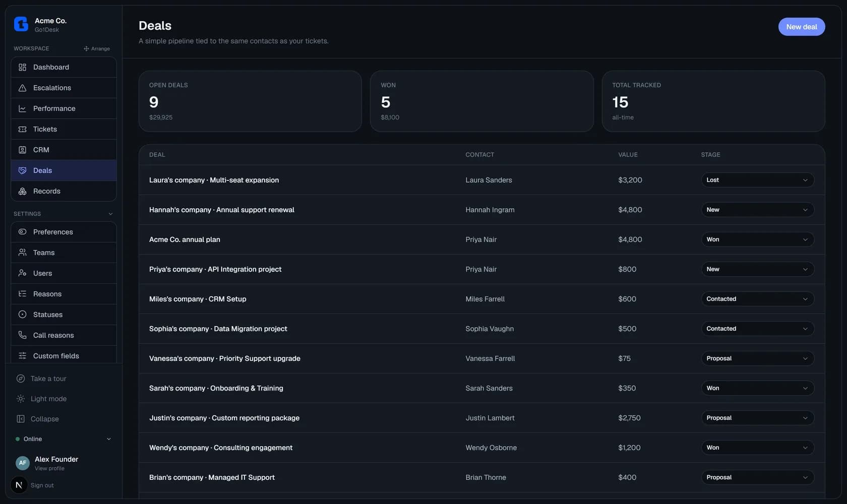Viewport: 847px width, 504px height.
Task: Click the Escalations warning triangle icon
Action: tap(22, 88)
